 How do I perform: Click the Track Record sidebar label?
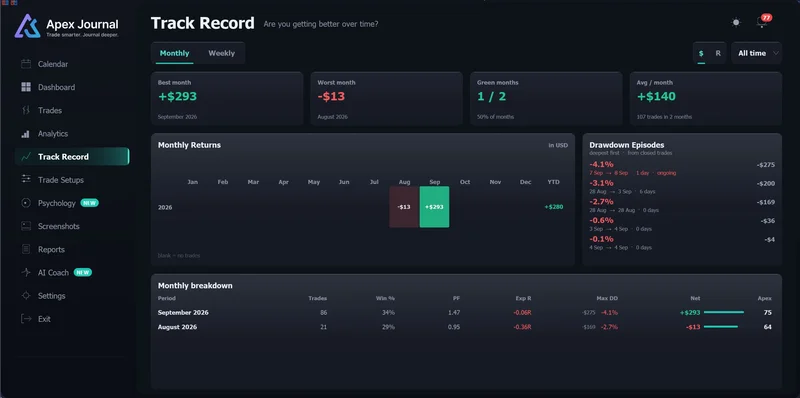click(63, 157)
